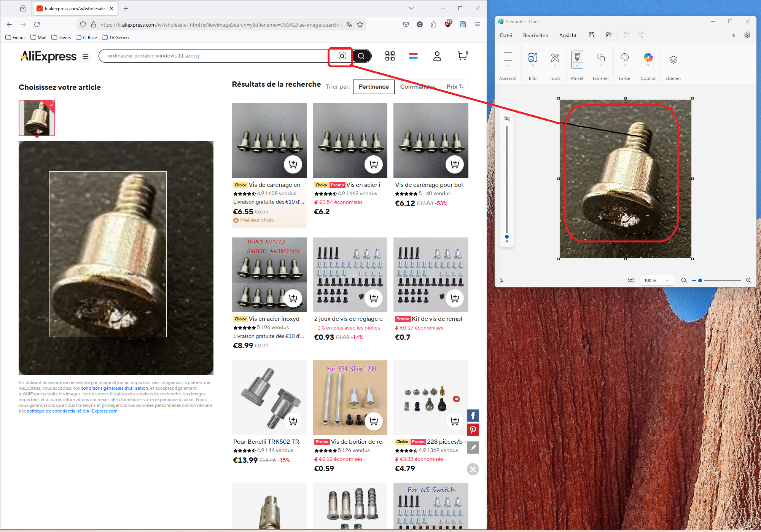Open the AliExpress shopping cart
The image size is (761, 532).
tap(462, 56)
